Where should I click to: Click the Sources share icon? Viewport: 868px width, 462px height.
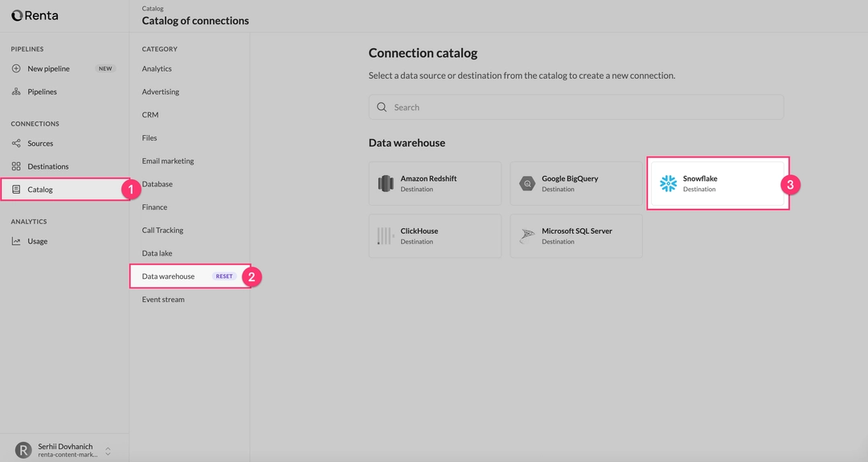point(16,143)
